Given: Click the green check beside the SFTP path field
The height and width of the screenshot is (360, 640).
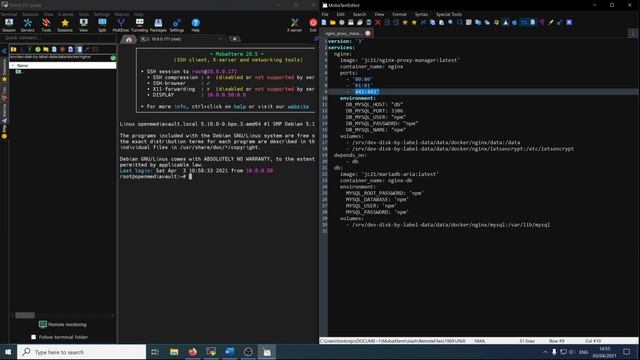Looking at the screenshot, I should click(113, 58).
